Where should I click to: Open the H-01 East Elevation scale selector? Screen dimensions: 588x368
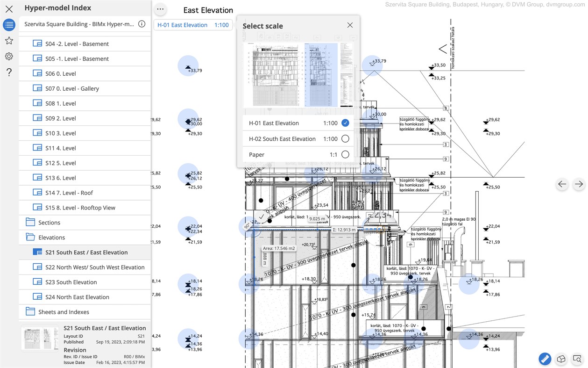tap(193, 25)
